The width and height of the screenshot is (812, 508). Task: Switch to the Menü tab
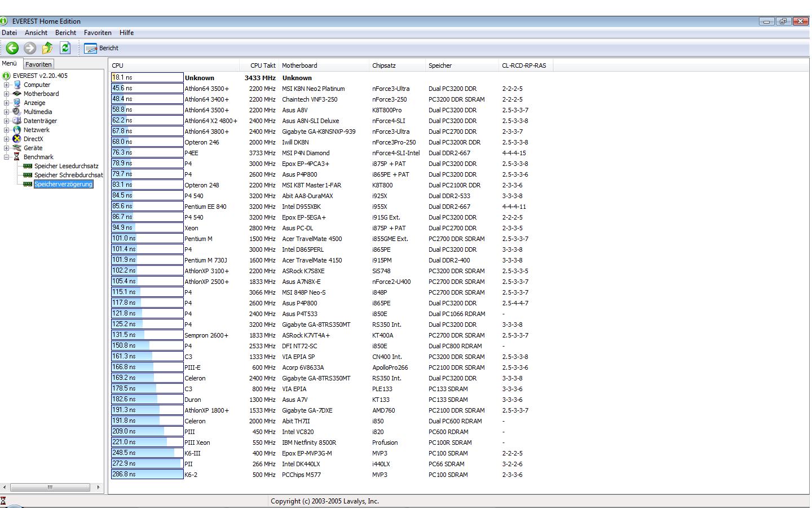(10, 63)
